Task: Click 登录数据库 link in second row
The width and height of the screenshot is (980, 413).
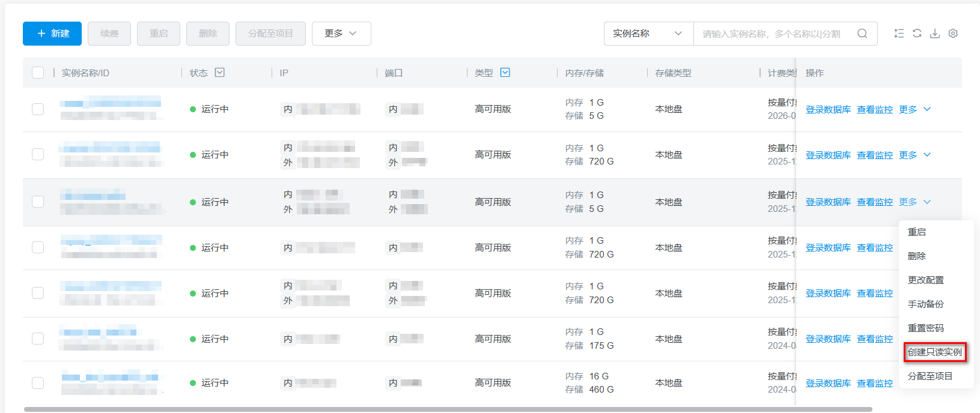Action: click(828, 155)
